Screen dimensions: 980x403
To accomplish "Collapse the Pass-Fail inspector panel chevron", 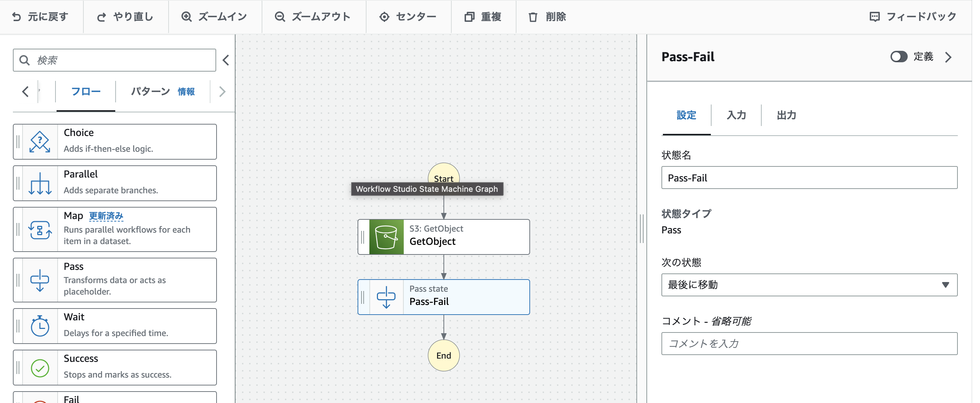I will click(949, 57).
